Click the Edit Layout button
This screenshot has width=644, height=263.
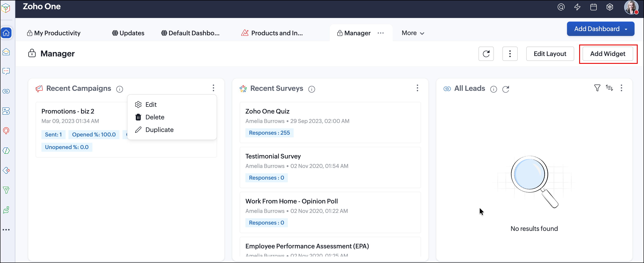550,54
